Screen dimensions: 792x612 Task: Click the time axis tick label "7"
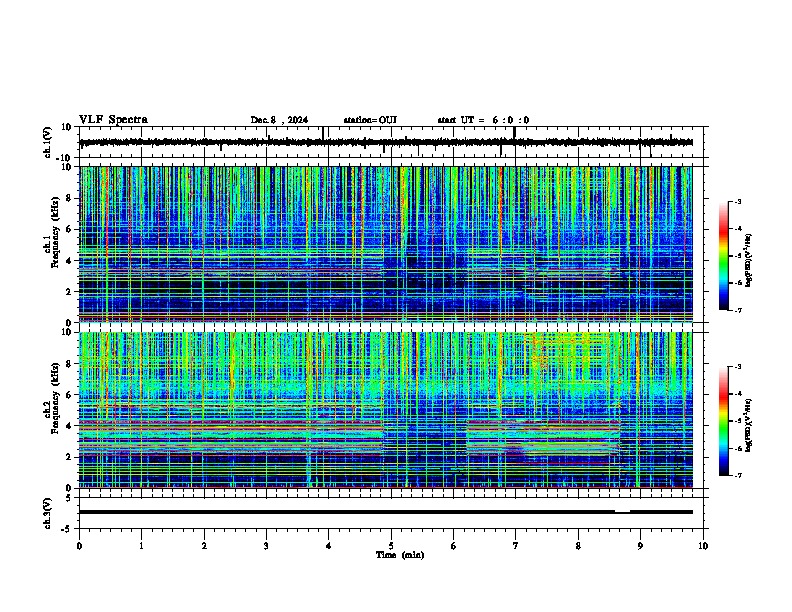click(516, 546)
